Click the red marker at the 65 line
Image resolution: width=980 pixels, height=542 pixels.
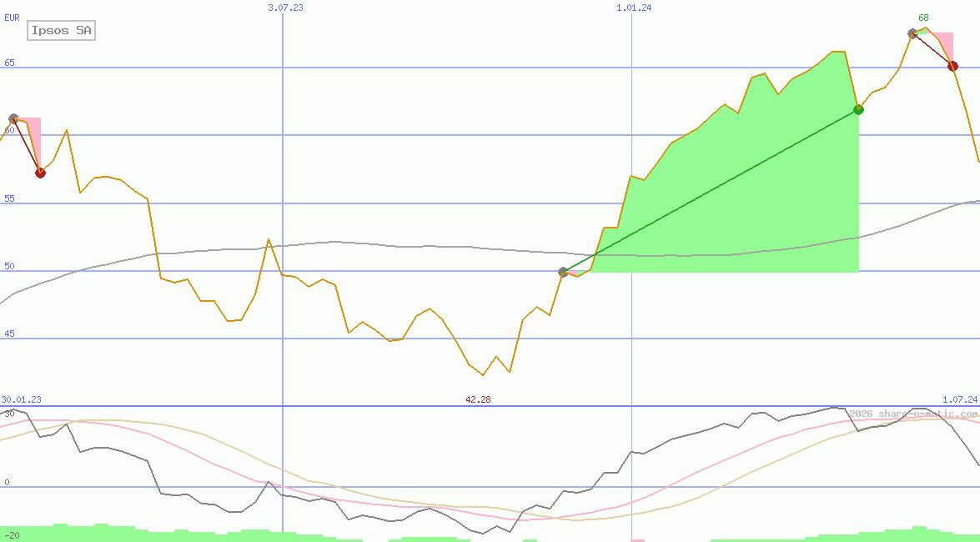(x=952, y=66)
